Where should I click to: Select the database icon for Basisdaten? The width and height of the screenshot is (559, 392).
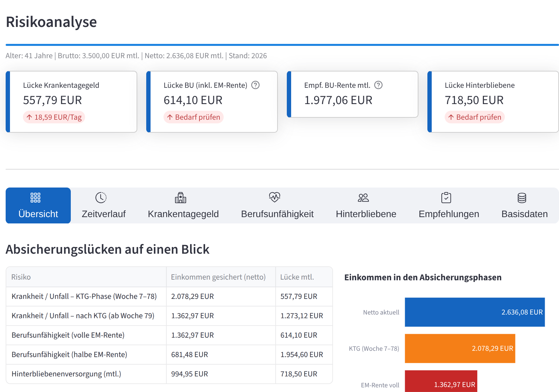pos(522,197)
